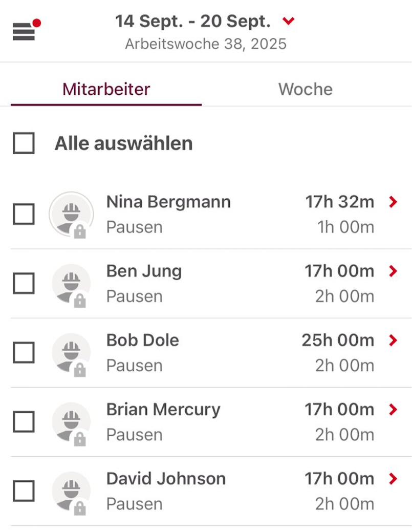Select Nina Bergmann's checkbox
This screenshot has width=412, height=532.
24,214
